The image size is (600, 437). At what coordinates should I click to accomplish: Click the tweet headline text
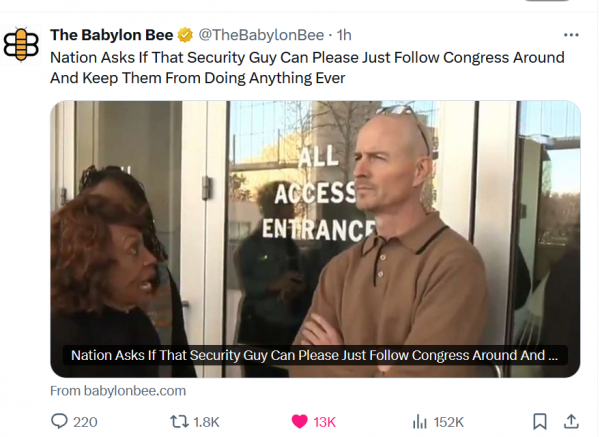point(307,68)
